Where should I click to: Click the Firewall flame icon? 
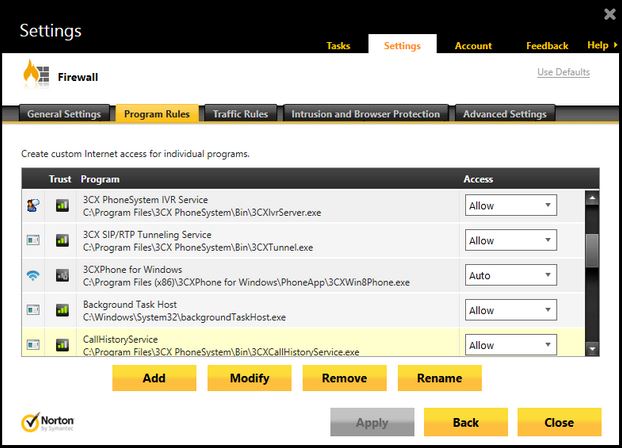click(36, 73)
